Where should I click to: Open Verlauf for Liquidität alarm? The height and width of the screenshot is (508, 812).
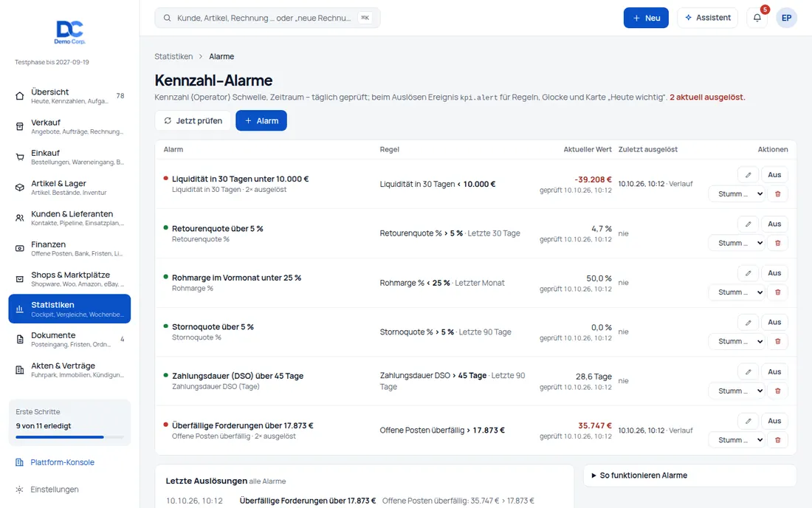click(681, 184)
